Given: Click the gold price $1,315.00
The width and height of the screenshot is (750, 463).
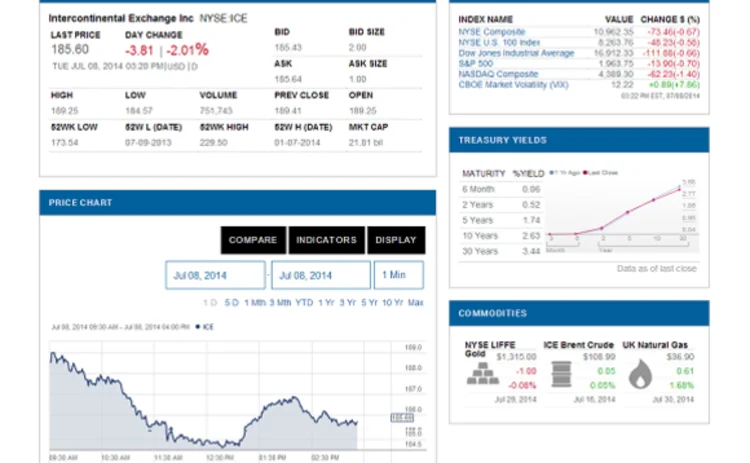Looking at the screenshot, I should [x=516, y=357].
